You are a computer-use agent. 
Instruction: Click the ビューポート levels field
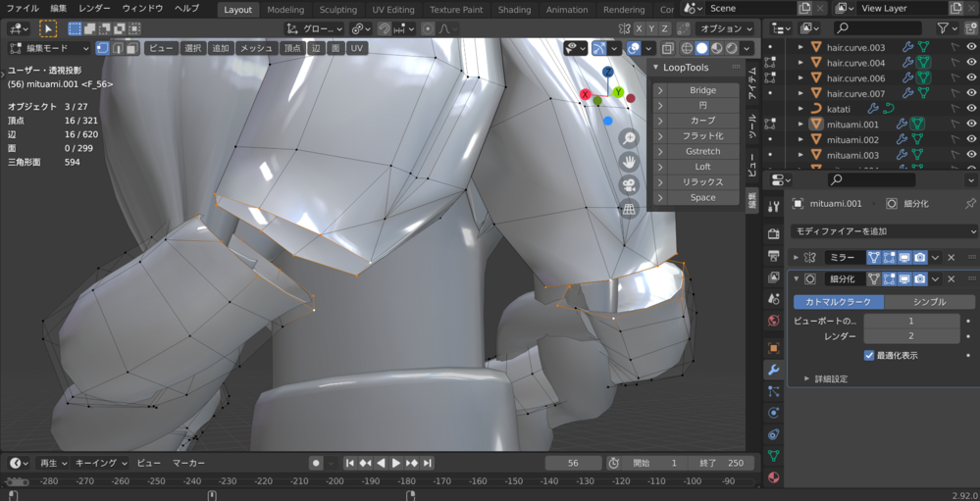click(910, 321)
